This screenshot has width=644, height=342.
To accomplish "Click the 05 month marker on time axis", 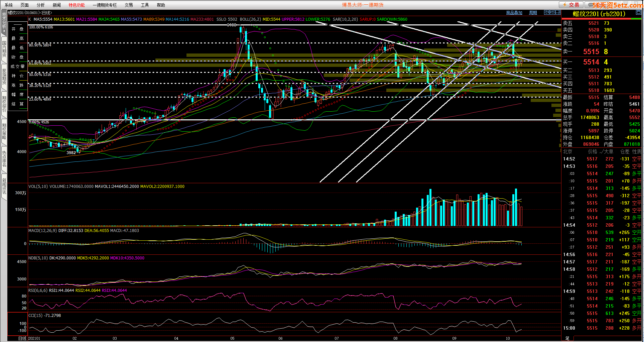I will [232, 338].
